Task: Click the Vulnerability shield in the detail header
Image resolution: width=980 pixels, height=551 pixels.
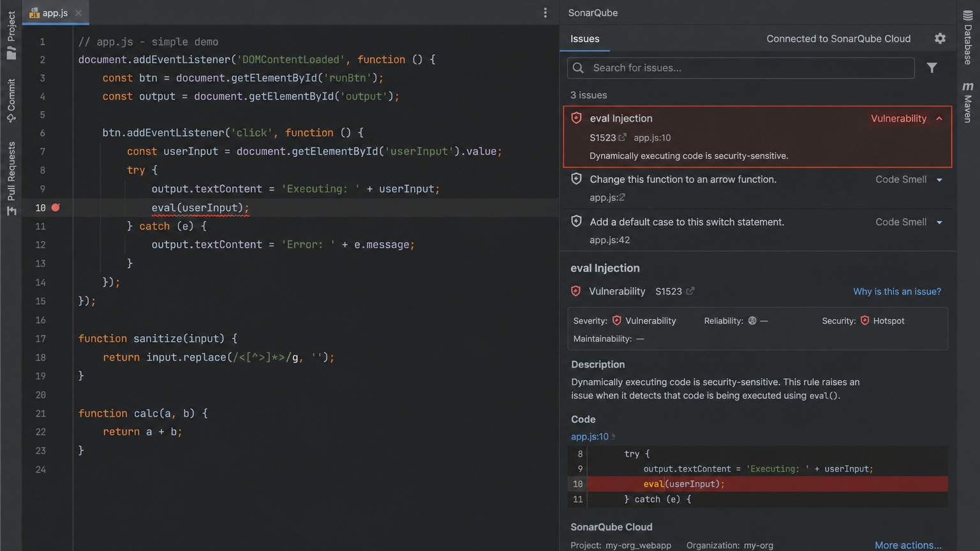Action: tap(575, 291)
